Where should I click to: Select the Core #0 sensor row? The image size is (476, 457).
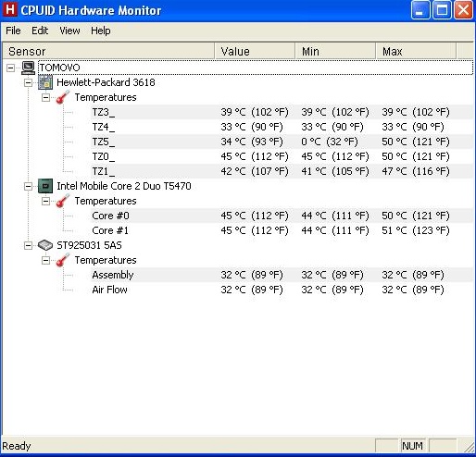click(282, 216)
